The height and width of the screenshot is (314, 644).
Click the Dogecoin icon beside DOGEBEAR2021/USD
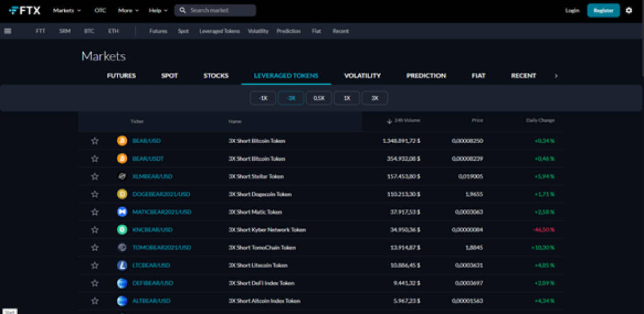coord(122,195)
